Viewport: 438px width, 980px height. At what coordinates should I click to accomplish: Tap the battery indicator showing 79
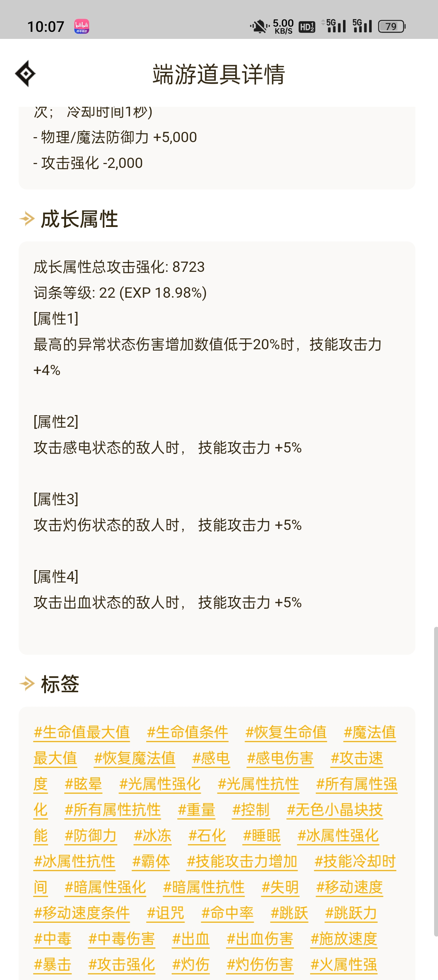pos(392,27)
